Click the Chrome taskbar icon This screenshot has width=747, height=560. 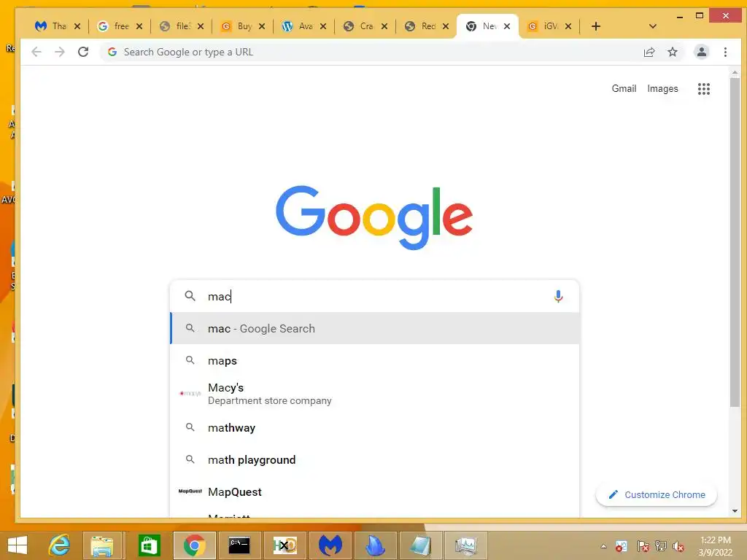[x=194, y=545]
